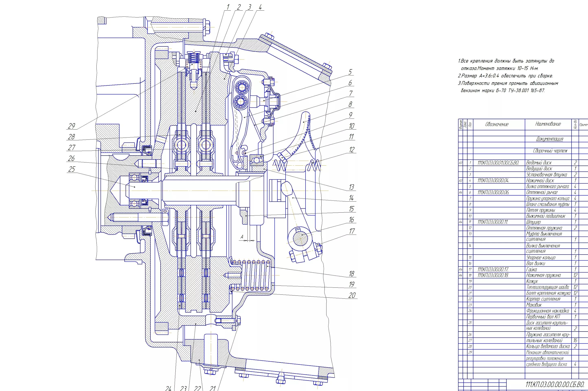Click title block code '111.КП.03.00.00.00.СБ.ВО.'
The width and height of the screenshot is (588, 391).
[x=555, y=384]
